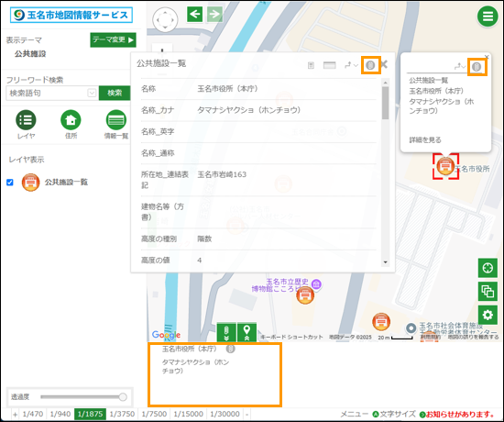The height and width of the screenshot is (422, 504).
Task: Open the 住所 address search icon
Action: 71,120
